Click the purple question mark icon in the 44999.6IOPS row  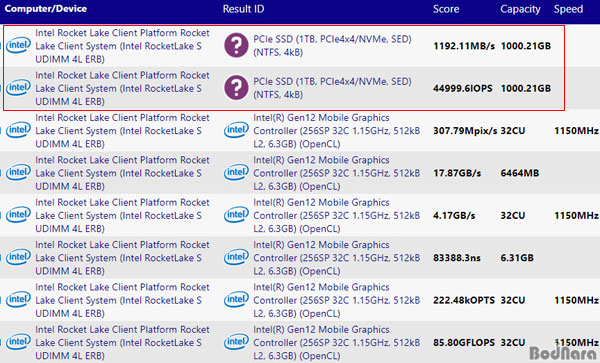click(x=236, y=88)
